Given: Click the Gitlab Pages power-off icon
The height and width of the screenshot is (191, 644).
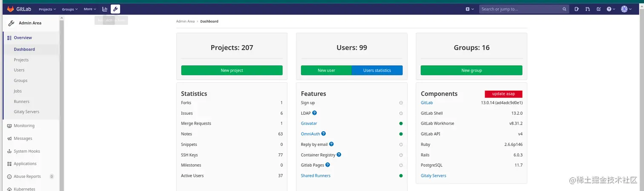Looking at the screenshot, I should (401, 165).
